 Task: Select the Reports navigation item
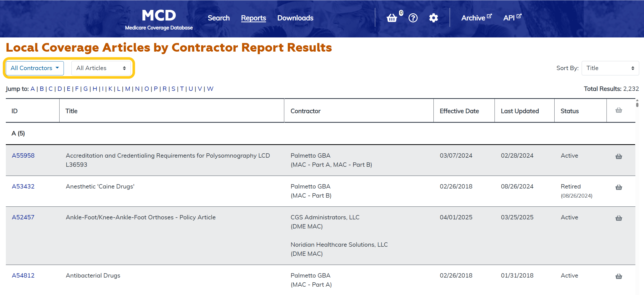pos(253,18)
